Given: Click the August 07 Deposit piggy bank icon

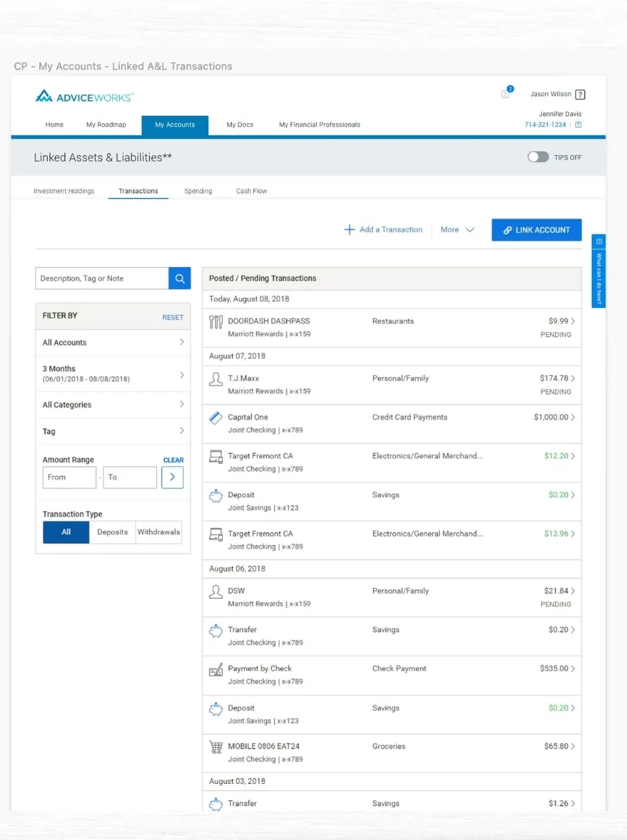Looking at the screenshot, I should tap(216, 496).
